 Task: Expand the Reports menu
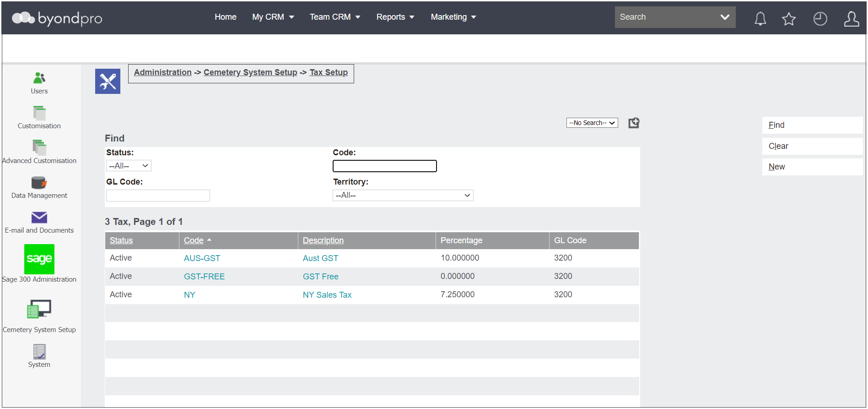(x=395, y=17)
